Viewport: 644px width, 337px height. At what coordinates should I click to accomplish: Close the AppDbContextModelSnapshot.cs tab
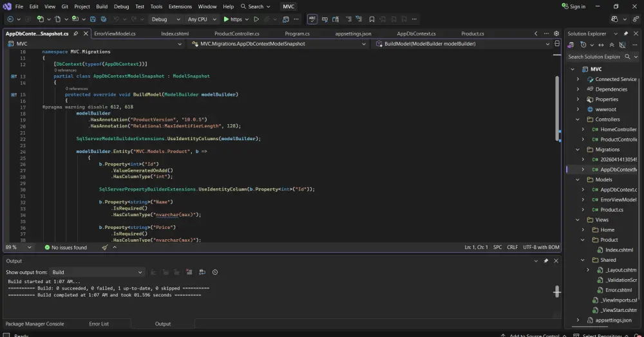pyautogui.click(x=86, y=33)
